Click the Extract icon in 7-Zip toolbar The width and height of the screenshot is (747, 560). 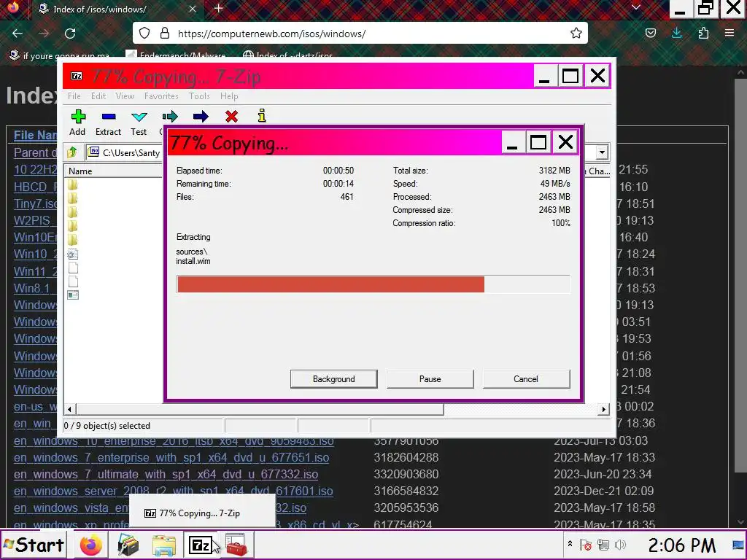[x=109, y=117]
